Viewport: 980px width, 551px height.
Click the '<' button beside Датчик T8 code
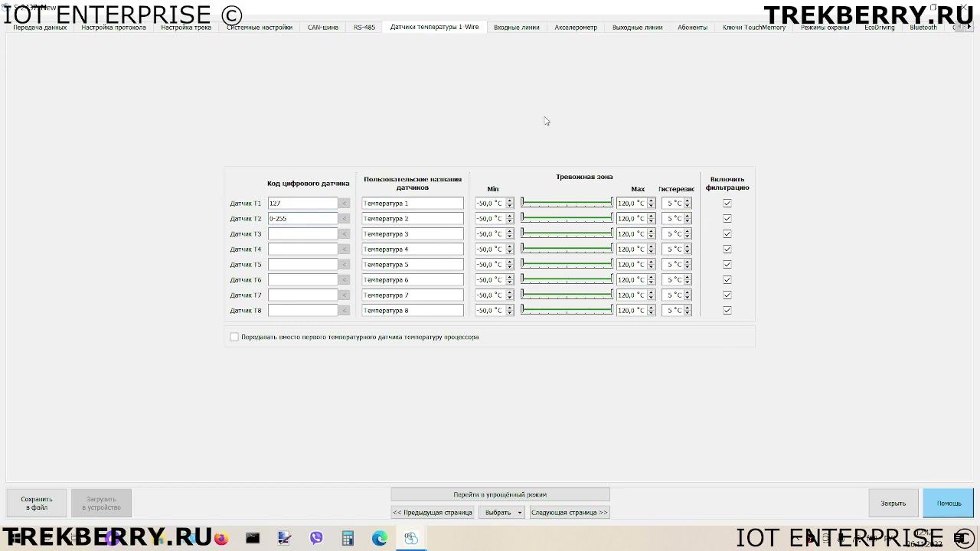tap(345, 311)
